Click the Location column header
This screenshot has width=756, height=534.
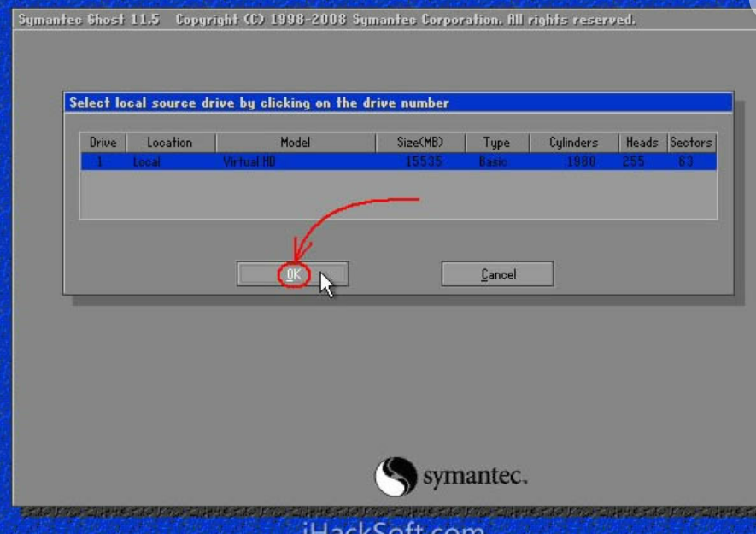169,143
